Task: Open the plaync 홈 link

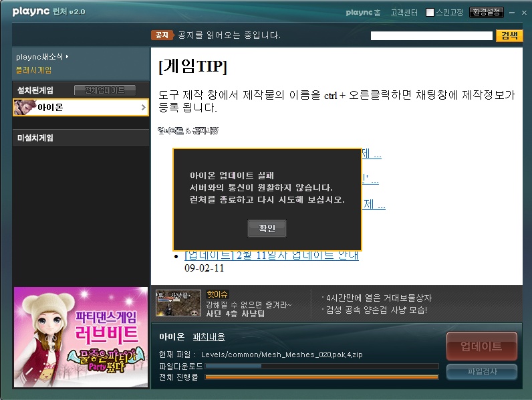Action: [x=363, y=13]
